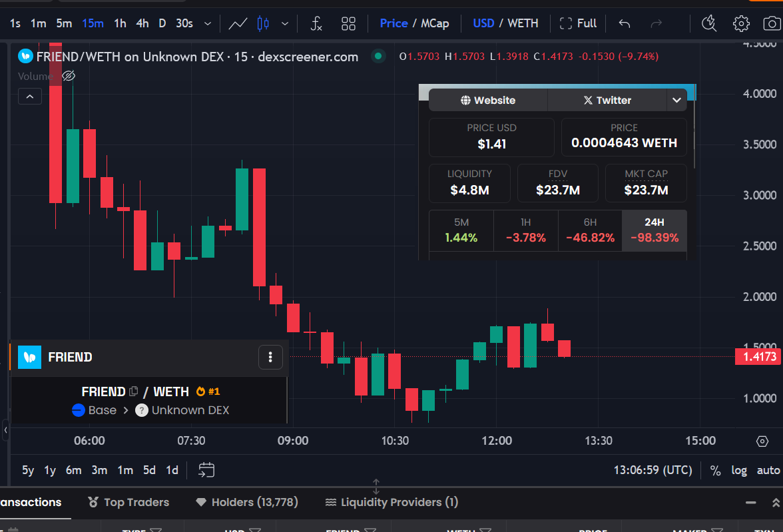Click the MKT CAP $23.7M box
This screenshot has width=783, height=532.
tap(646, 183)
